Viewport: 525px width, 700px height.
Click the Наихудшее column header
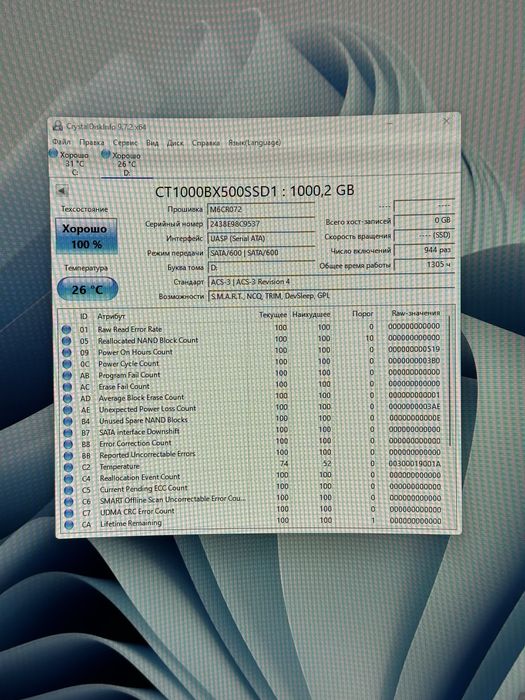[311, 314]
